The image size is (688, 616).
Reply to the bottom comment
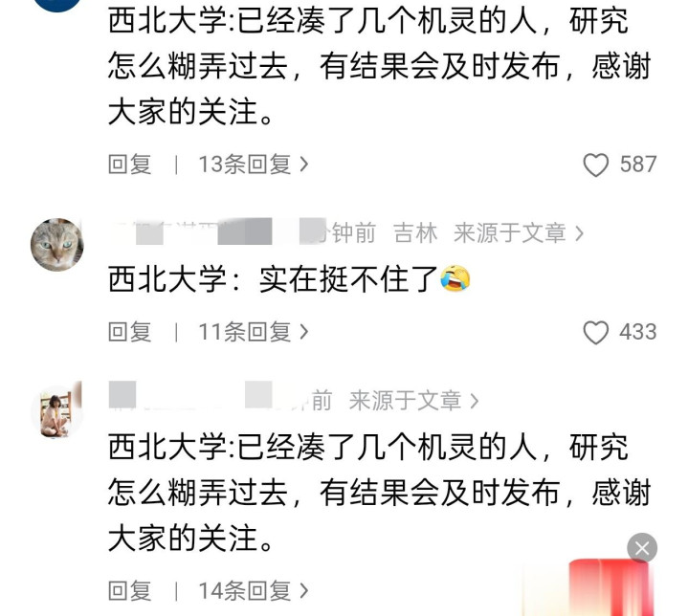coord(130,590)
